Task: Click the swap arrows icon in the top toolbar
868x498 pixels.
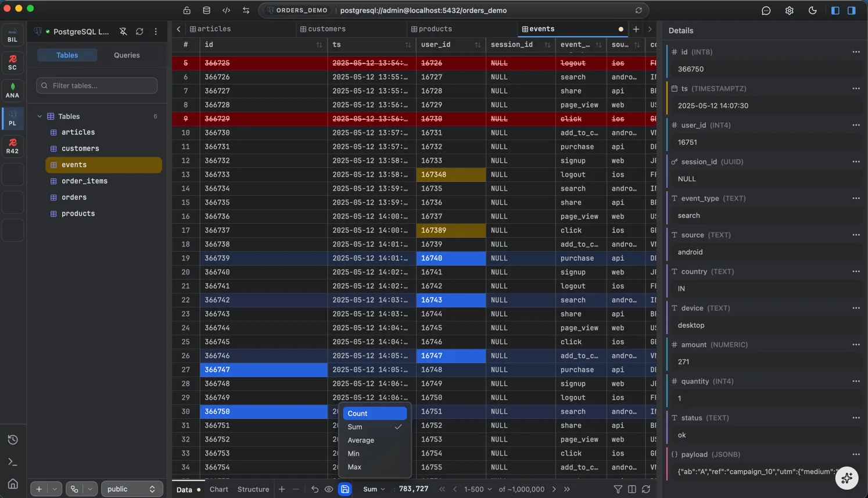Action: point(246,10)
